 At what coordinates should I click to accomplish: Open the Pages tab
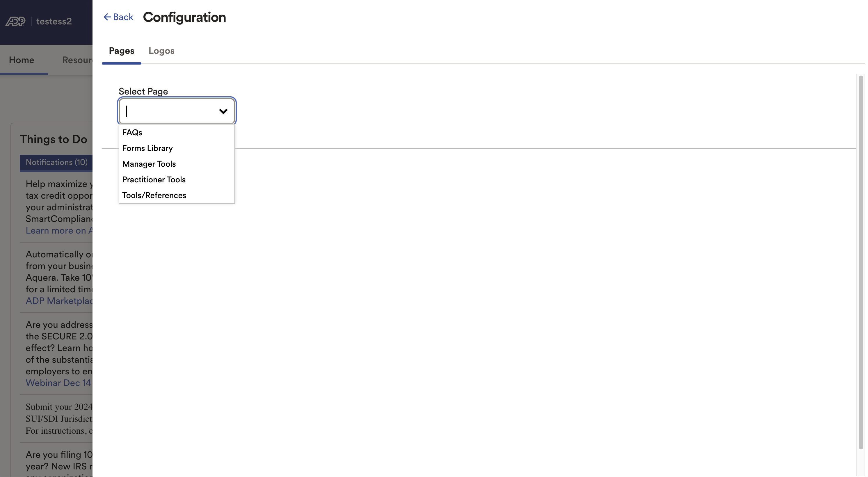pos(121,51)
